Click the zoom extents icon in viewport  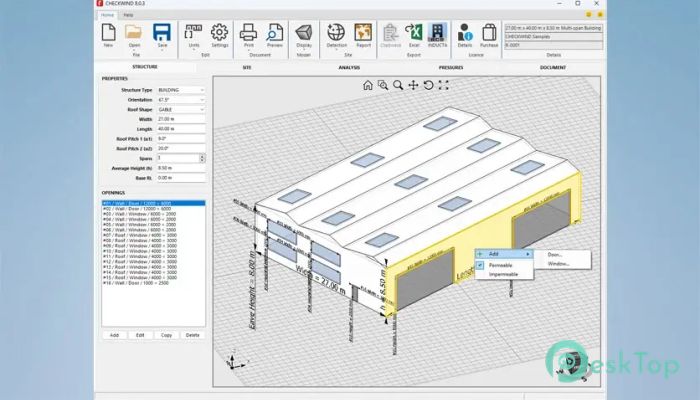pyautogui.click(x=443, y=85)
